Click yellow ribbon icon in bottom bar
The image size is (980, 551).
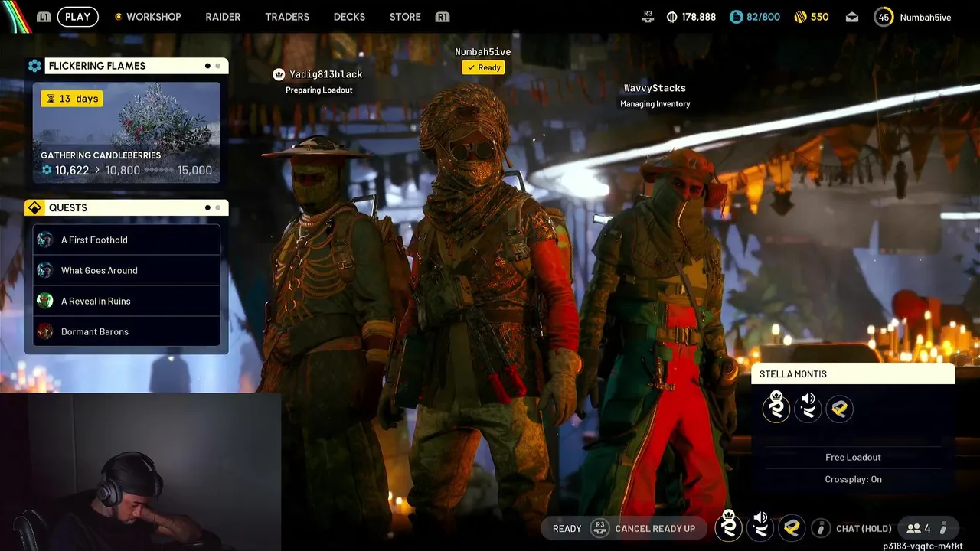pyautogui.click(x=792, y=528)
